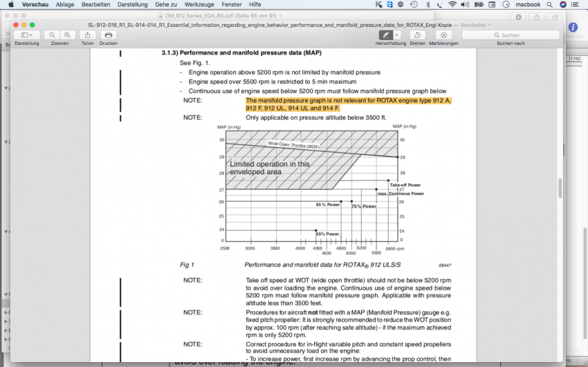Image resolution: width=588 pixels, height=367 pixels.
Task: Open the highlight color dropdown arrow
Action: (397, 35)
